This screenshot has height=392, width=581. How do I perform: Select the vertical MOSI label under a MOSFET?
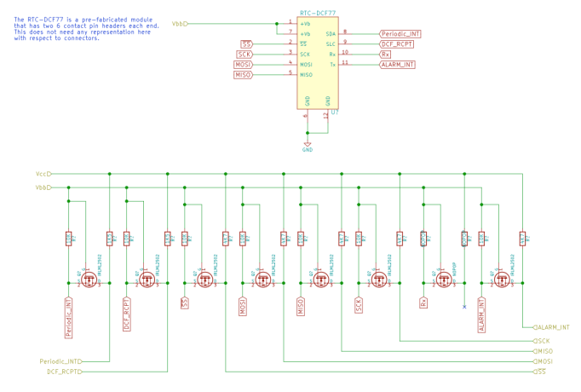click(x=243, y=307)
